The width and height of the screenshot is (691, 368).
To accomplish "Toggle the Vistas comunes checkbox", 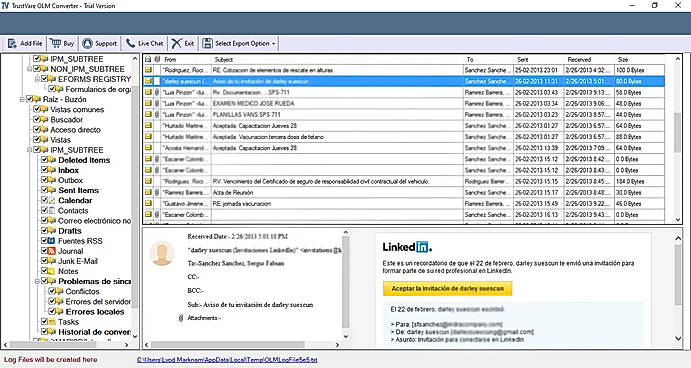I will [x=37, y=109].
